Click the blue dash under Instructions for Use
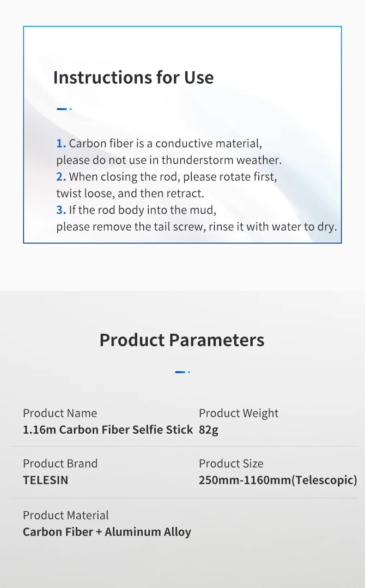This screenshot has height=588, width=365. tap(63, 109)
